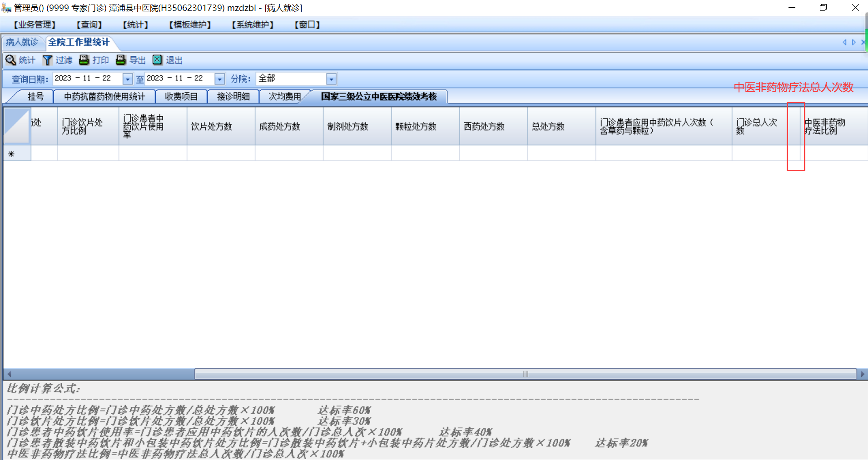Switch to the 次均费用 tab

285,97
